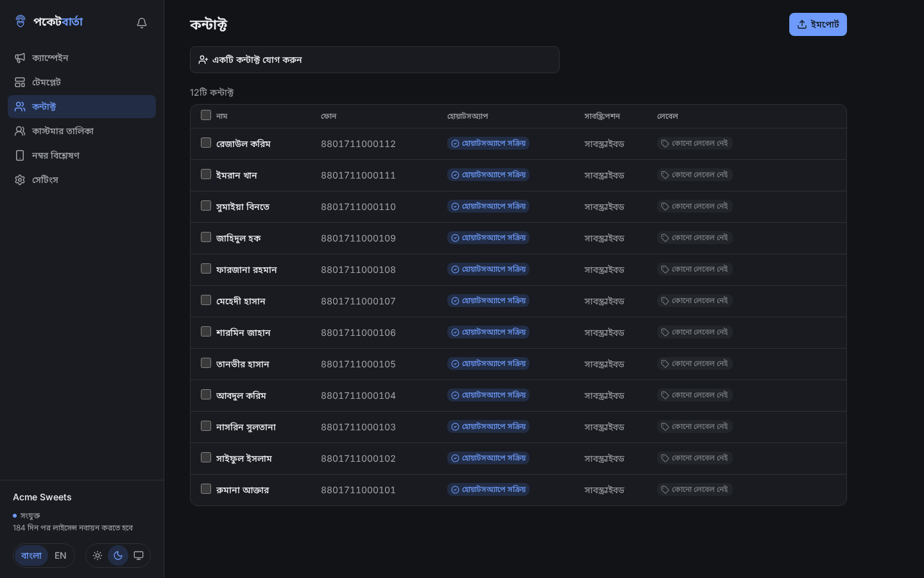Click the ফোন column header
This screenshot has width=924, height=578.
click(x=329, y=116)
